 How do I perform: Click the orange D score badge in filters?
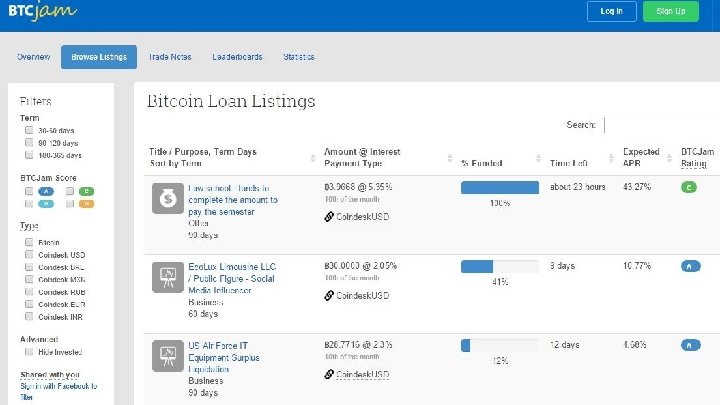click(86, 203)
